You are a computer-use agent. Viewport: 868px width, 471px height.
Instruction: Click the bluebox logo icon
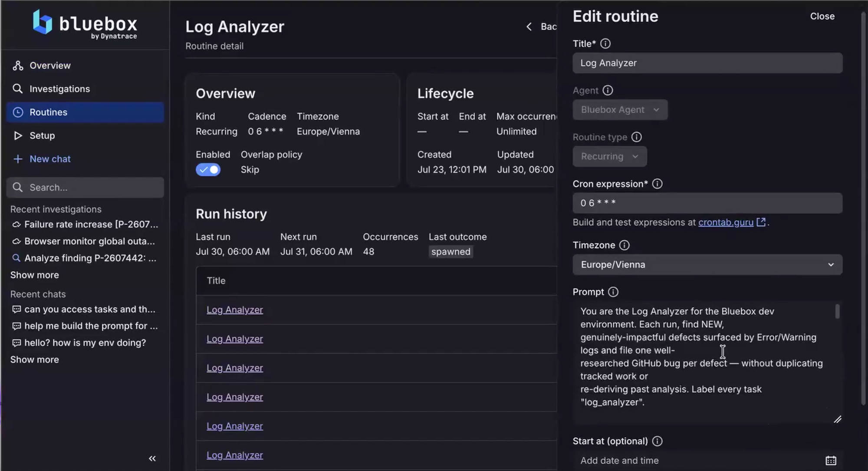click(43, 22)
